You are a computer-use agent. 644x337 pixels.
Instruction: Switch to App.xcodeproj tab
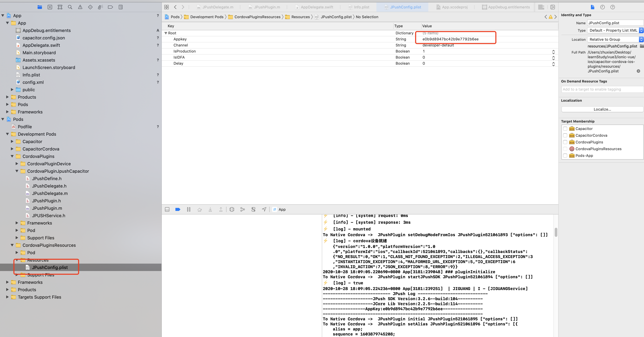click(x=452, y=7)
